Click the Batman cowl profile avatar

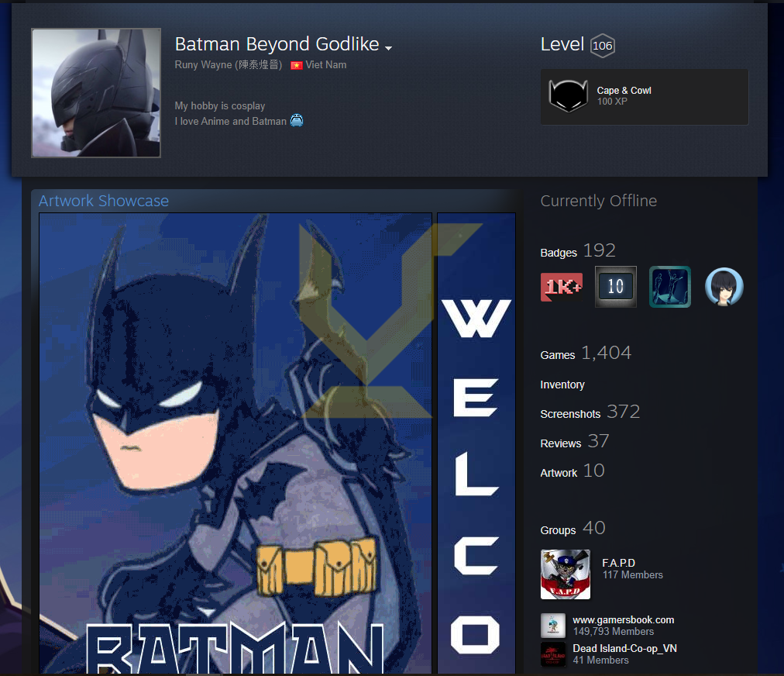[96, 93]
